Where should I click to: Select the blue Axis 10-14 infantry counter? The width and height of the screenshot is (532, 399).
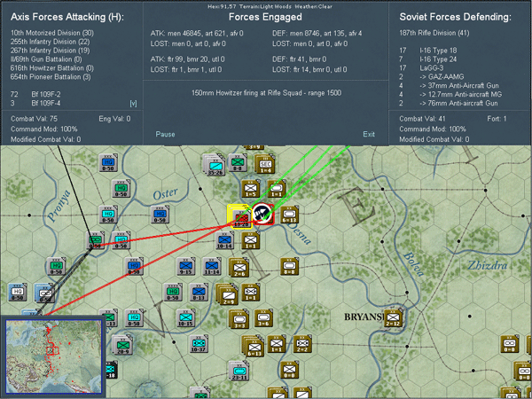(224, 240)
